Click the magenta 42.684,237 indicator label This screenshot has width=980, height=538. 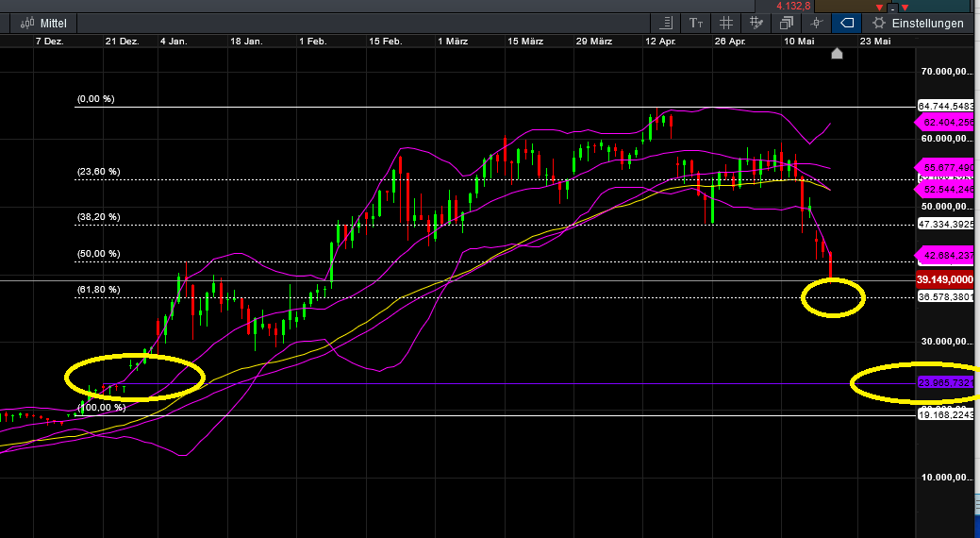click(945, 255)
